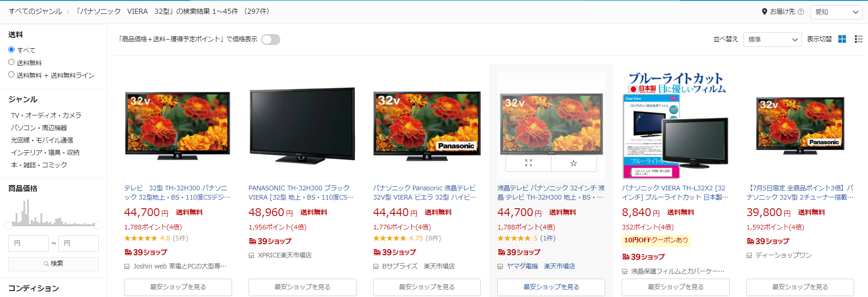
Task: Open the 標準 sort order dropdown
Action: click(x=772, y=40)
